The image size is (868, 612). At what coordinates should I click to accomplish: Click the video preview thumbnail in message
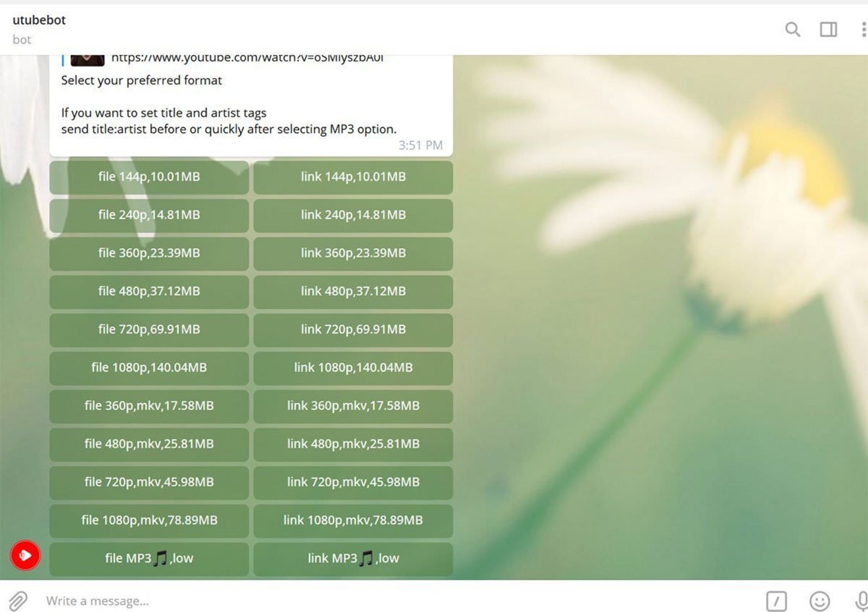(87, 61)
